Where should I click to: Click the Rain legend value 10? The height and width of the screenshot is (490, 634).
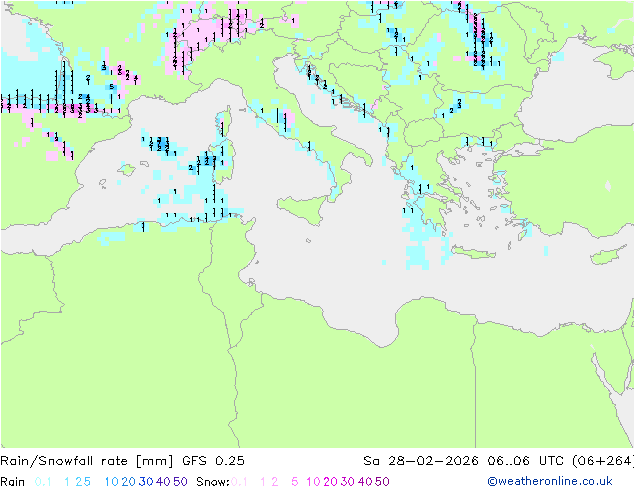(112, 482)
